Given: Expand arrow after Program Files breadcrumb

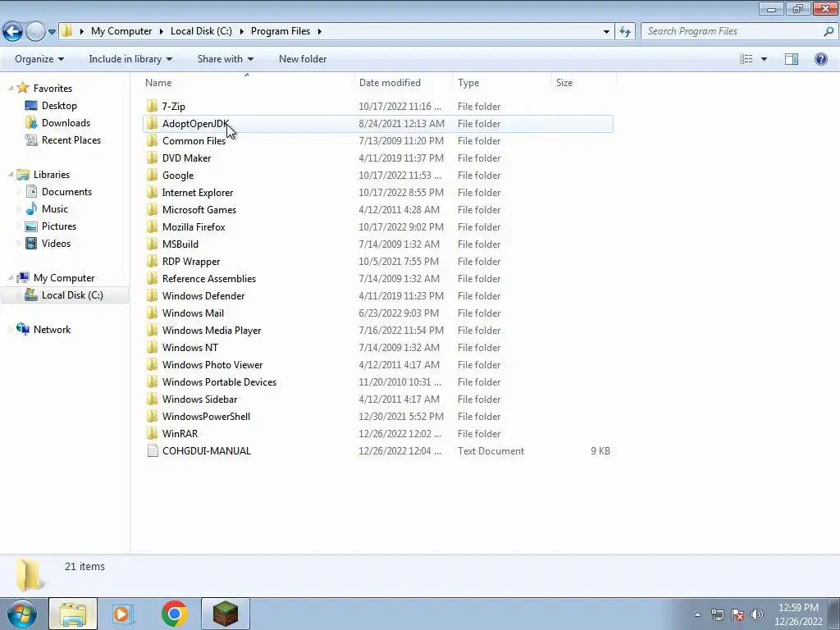Looking at the screenshot, I should 319,31.
